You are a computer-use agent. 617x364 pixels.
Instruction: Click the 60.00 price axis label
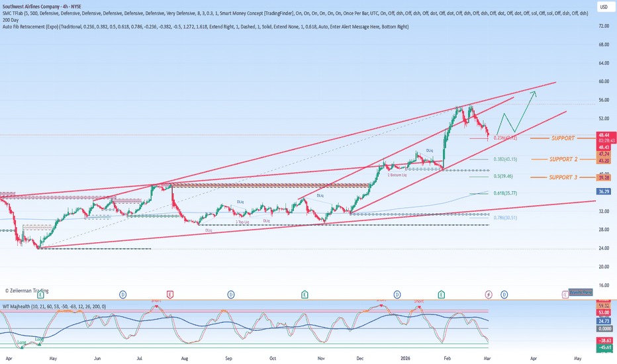(x=604, y=81)
